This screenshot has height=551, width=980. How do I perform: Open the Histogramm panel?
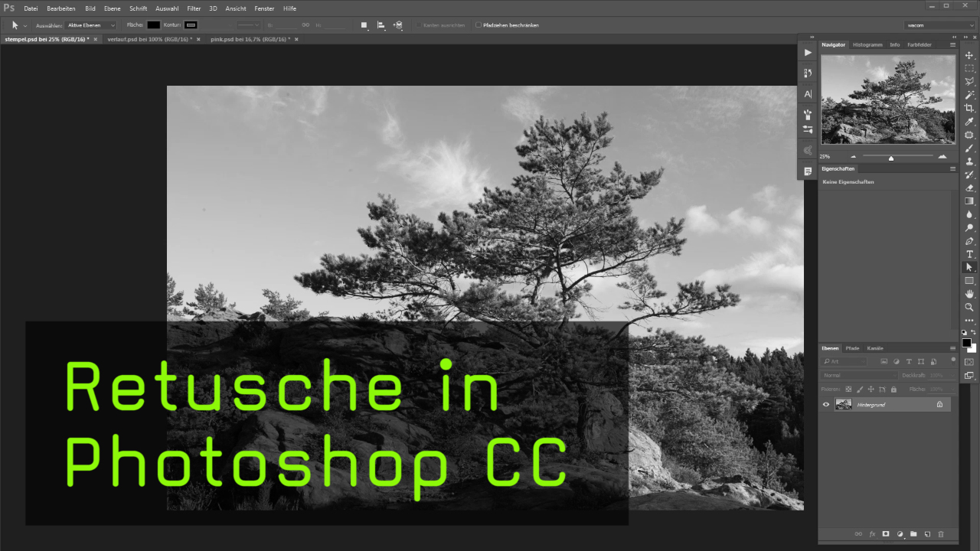[867, 44]
